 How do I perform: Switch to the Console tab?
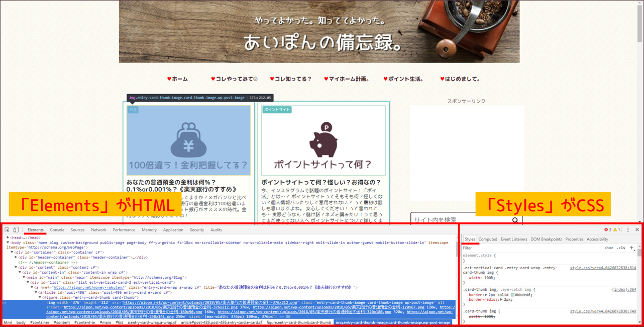click(57, 230)
